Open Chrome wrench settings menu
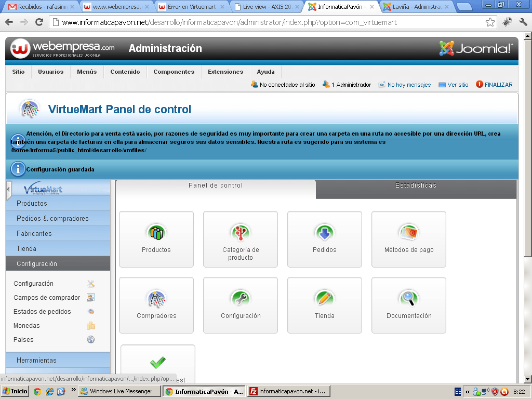Image resolution: width=532 pixels, height=399 pixels. tap(523, 22)
